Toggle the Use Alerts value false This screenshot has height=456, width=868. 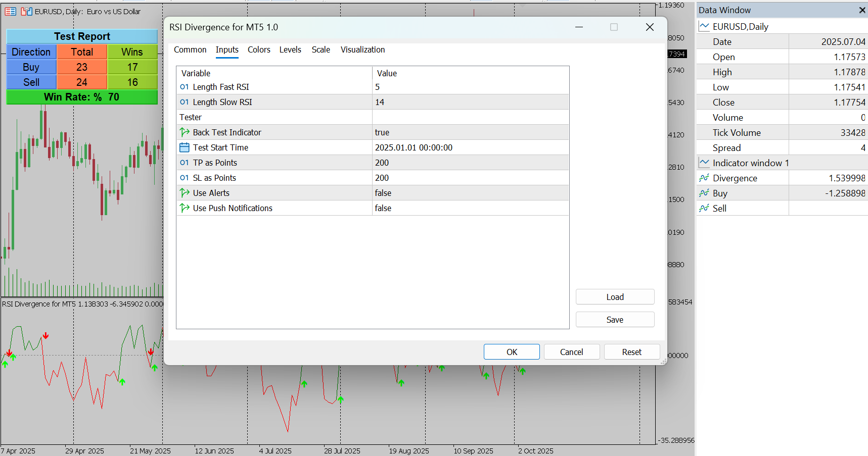tap(471, 193)
